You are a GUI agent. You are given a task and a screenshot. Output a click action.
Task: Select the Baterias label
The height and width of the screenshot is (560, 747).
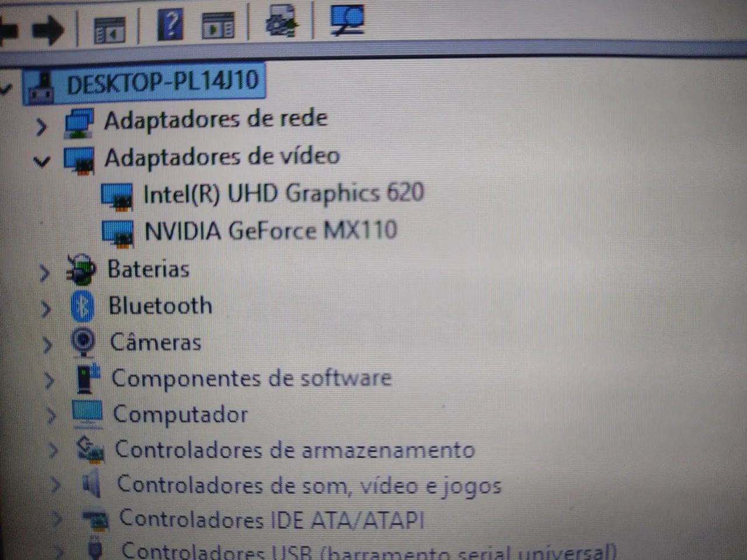click(148, 269)
